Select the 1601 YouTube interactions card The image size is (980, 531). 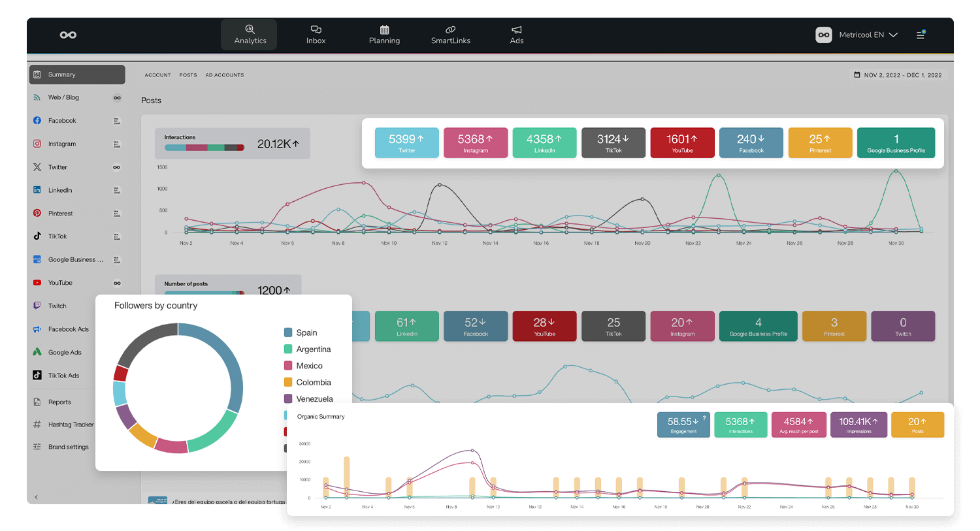(683, 143)
